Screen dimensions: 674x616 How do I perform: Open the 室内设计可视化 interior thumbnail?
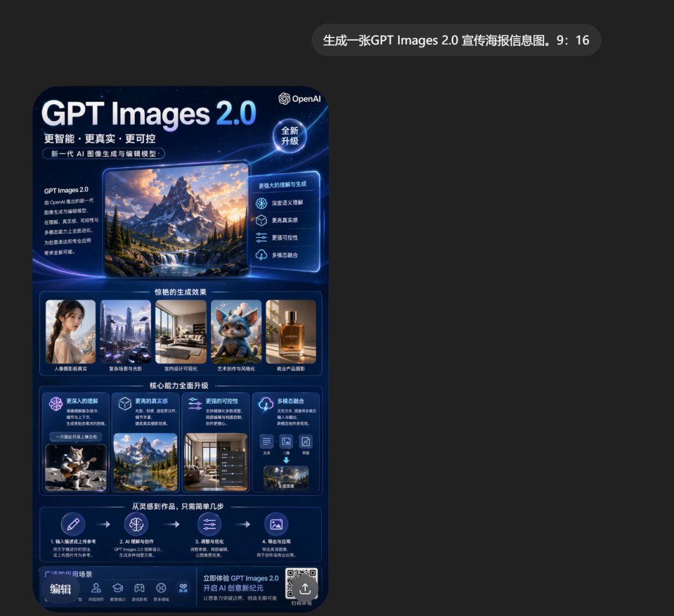coord(180,331)
